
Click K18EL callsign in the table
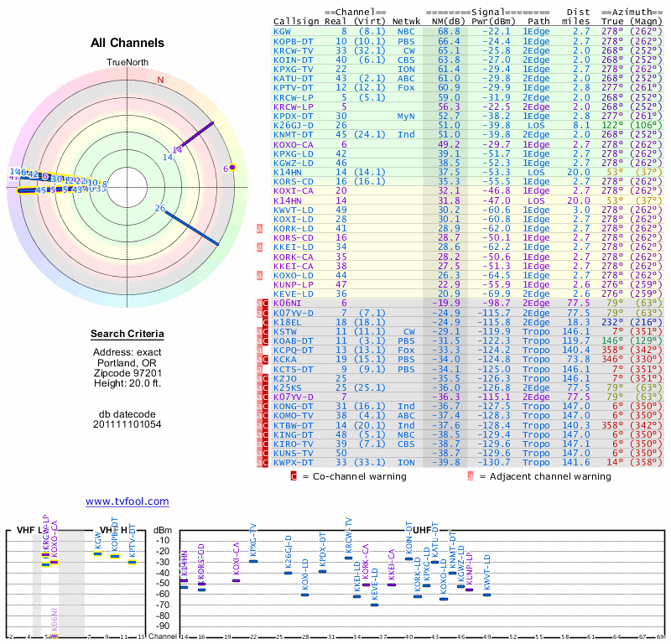coord(288,322)
